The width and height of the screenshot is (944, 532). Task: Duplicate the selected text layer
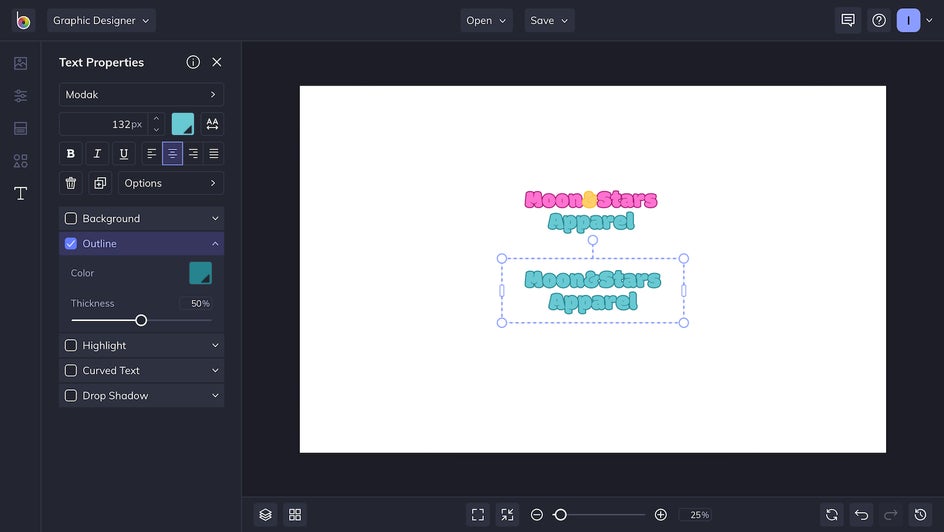pos(99,183)
